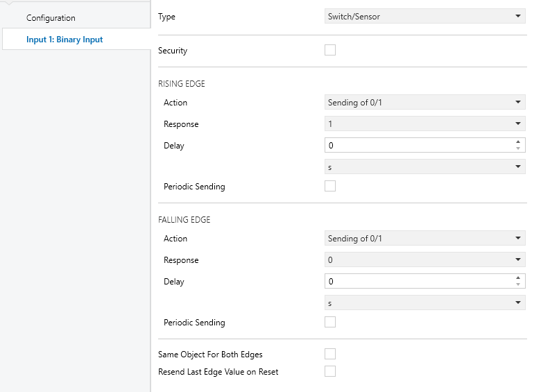Image resolution: width=541 pixels, height=392 pixels.
Task: Decrease Falling Edge Delay with down arrow
Action: [x=518, y=284]
